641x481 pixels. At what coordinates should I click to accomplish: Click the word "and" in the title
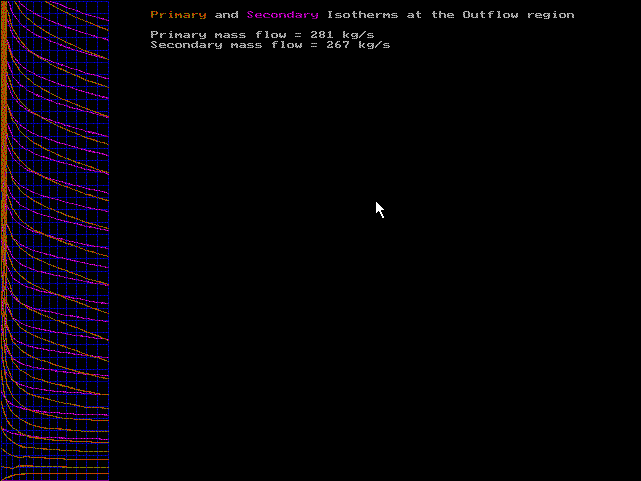pos(226,15)
